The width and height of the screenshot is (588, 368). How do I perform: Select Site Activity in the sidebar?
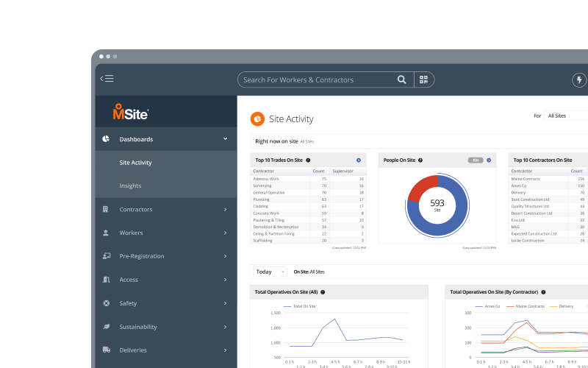pyautogui.click(x=135, y=163)
